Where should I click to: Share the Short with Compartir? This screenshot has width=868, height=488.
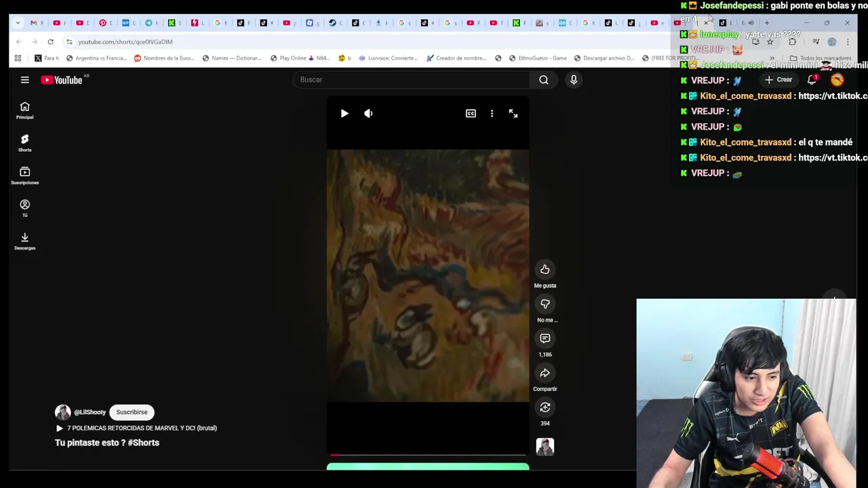tap(545, 373)
